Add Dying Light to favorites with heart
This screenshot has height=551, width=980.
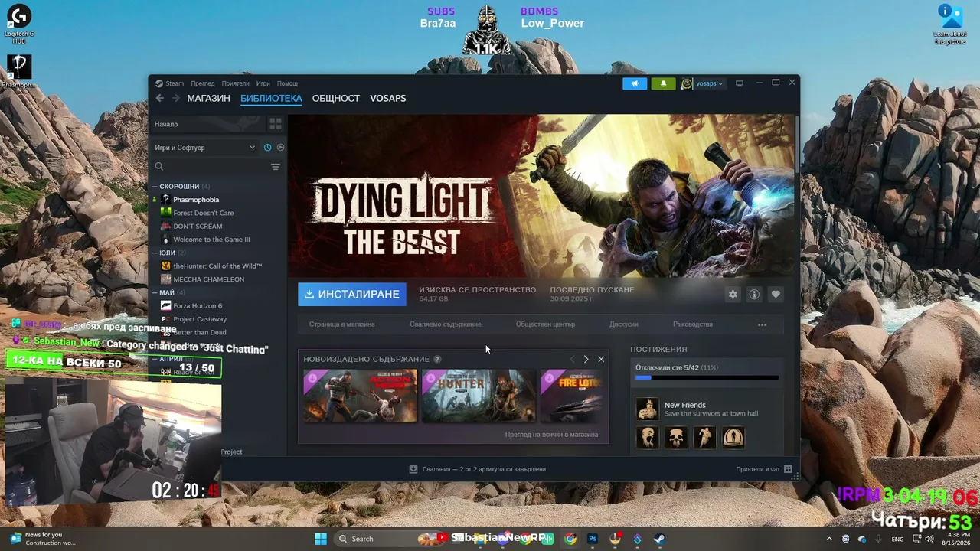coord(776,294)
